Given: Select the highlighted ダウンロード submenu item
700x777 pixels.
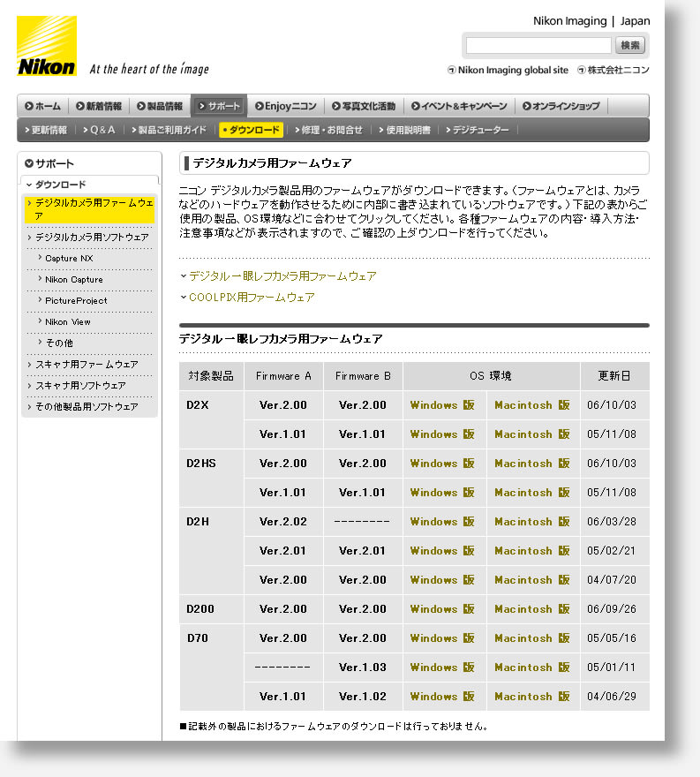Looking at the screenshot, I should 252,131.
